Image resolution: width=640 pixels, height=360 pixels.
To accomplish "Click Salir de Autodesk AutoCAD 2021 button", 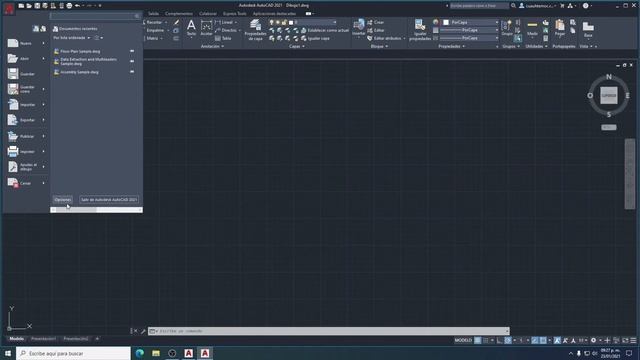I will [109, 200].
